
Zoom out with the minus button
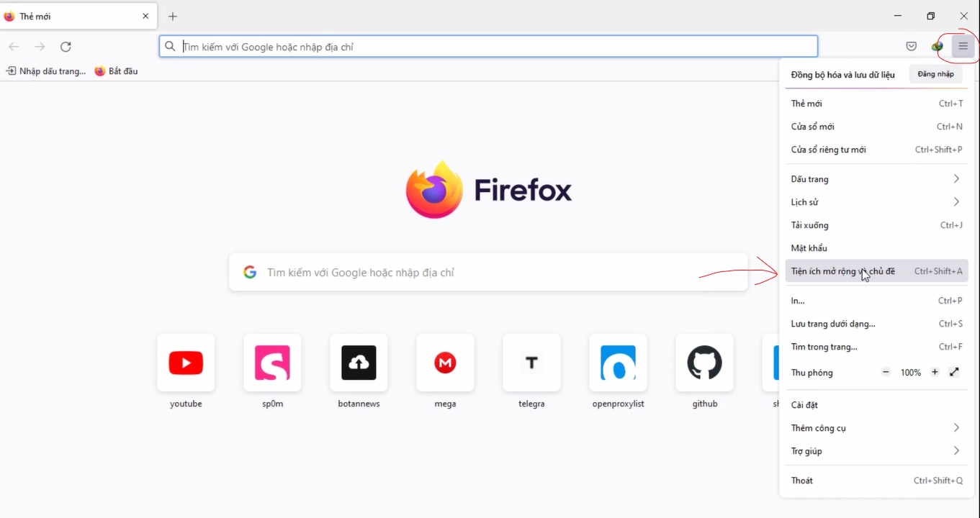(886, 372)
